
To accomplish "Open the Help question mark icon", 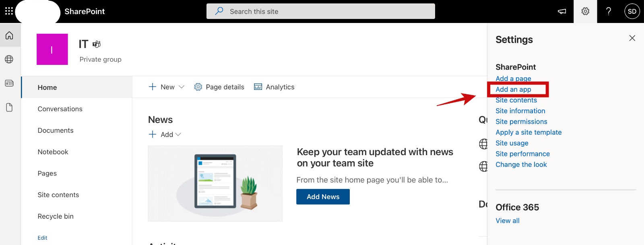I will [609, 11].
